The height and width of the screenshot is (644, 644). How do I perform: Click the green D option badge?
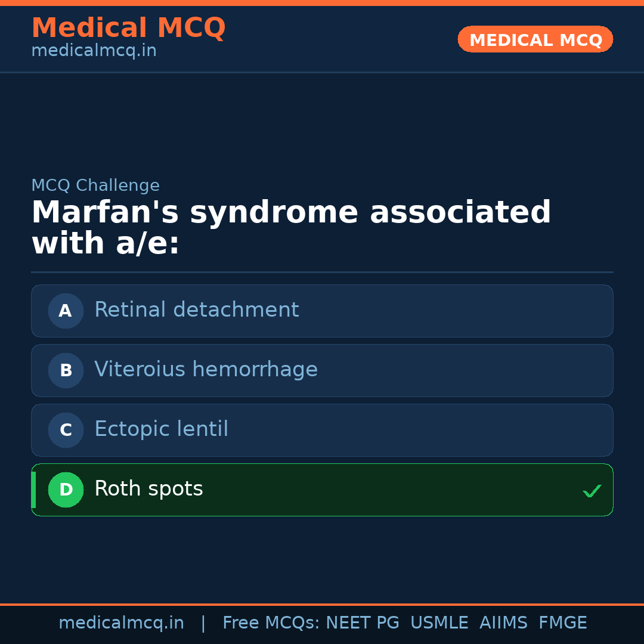[x=66, y=490]
